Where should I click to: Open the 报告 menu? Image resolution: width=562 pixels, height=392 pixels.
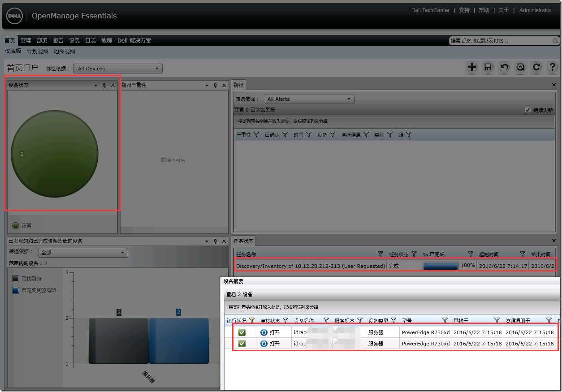[x=58, y=40]
